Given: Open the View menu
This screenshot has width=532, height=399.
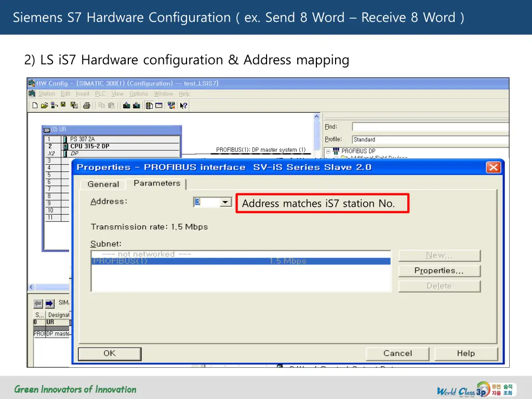Looking at the screenshot, I should pyautogui.click(x=117, y=94).
